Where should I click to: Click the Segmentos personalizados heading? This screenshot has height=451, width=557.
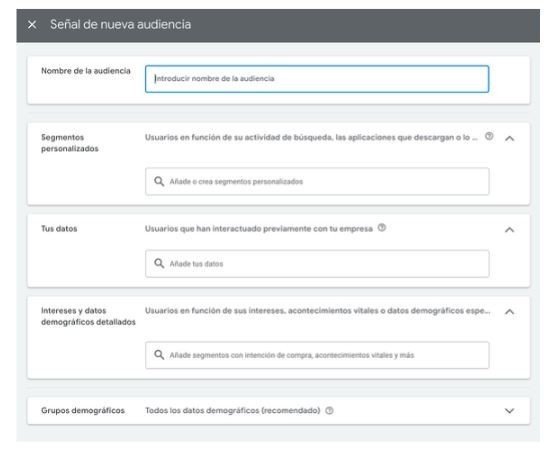pyautogui.click(x=70, y=143)
